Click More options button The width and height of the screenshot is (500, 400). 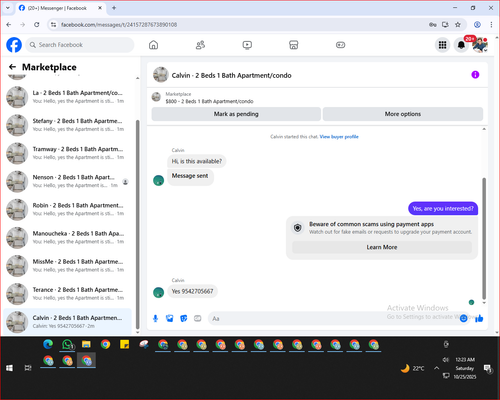403,114
